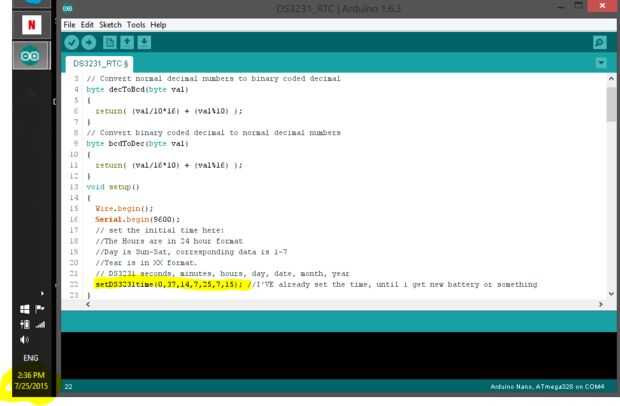Save the sketch with the Save icon
The width and height of the screenshot is (620, 406).
[x=144, y=42]
